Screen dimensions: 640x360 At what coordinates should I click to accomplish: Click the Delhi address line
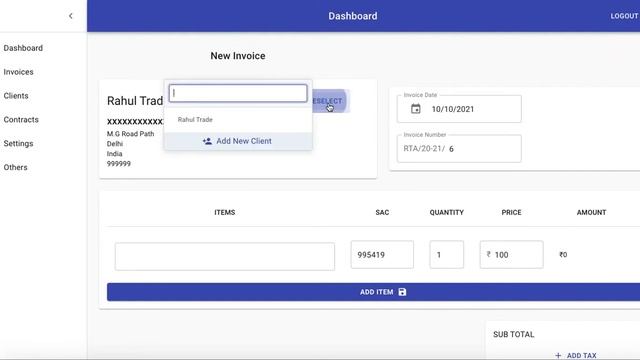115,144
